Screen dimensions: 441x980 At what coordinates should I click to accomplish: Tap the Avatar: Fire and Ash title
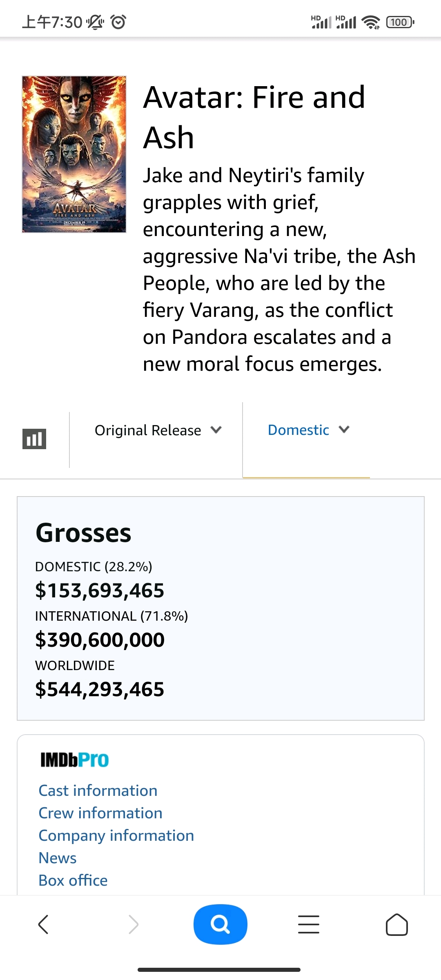tap(254, 117)
